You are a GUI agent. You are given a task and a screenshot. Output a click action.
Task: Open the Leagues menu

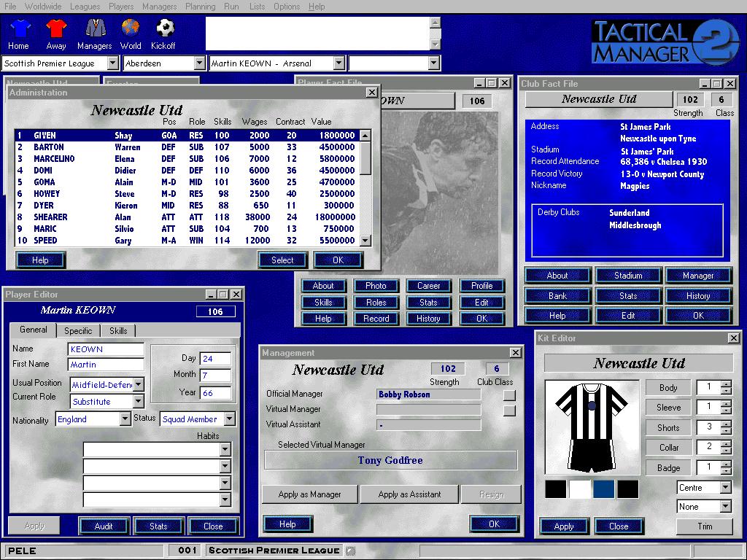tap(85, 7)
